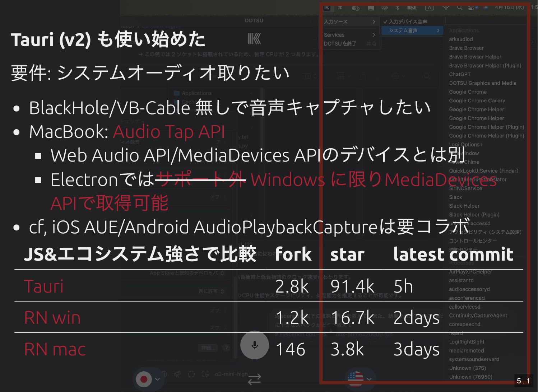The height and width of the screenshot is (392, 538).
Task: Click the command-symbol icon in the menu bar
Action: (x=340, y=8)
